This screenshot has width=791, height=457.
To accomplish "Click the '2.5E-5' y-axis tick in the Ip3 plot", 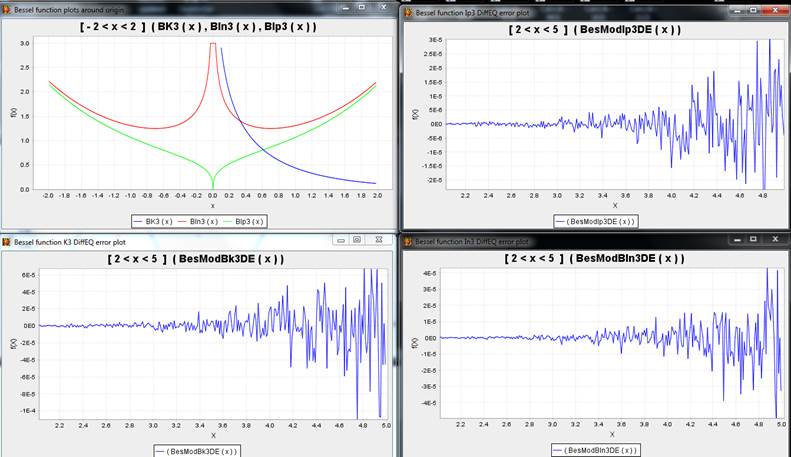I will click(434, 54).
